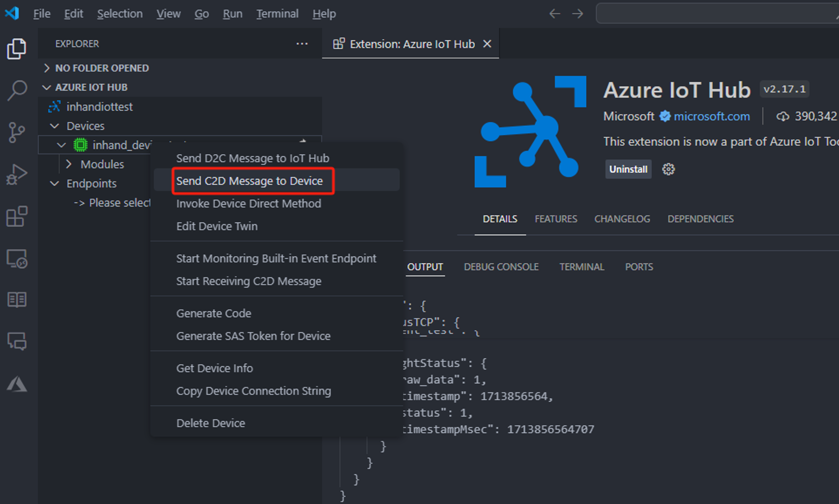The width and height of the screenshot is (839, 504).
Task: Collapse the Devices tree node
Action: pyautogui.click(x=55, y=126)
